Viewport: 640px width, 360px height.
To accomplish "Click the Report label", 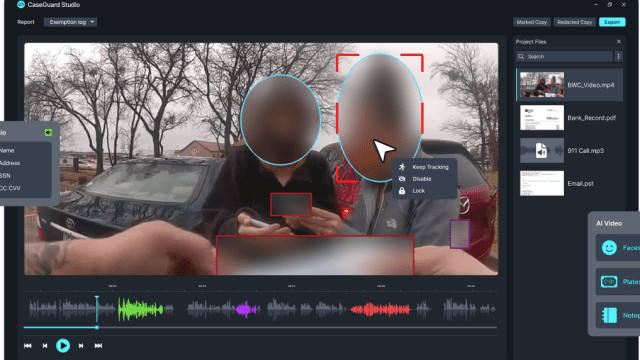I will pyautogui.click(x=26, y=22).
